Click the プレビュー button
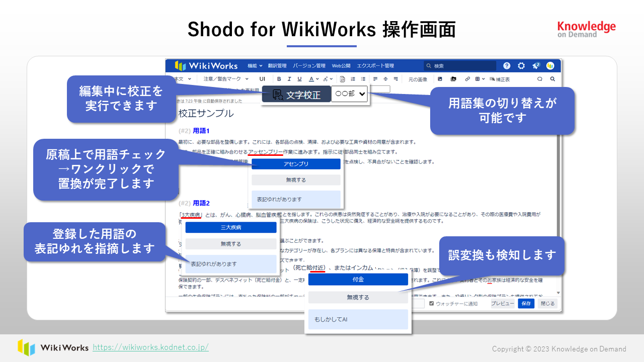The image size is (644, 362). [x=503, y=304]
